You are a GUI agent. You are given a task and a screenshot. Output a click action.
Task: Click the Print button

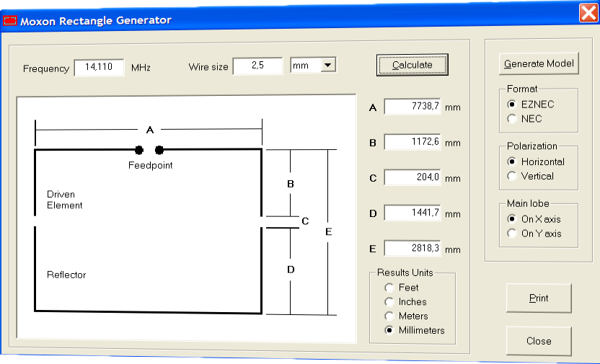[539, 298]
